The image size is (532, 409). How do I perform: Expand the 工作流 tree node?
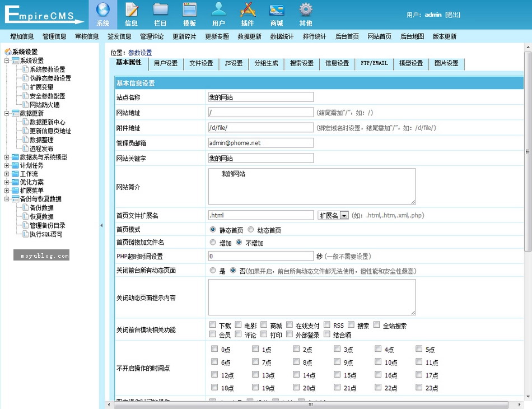(x=7, y=174)
